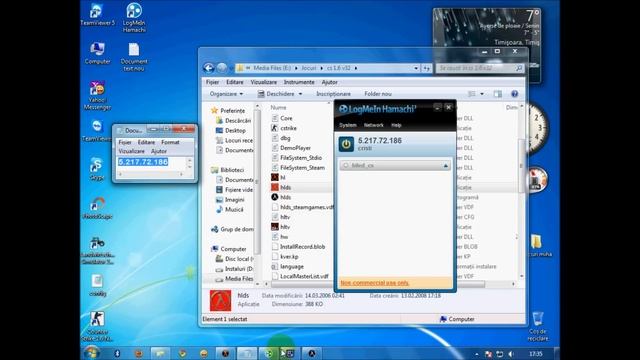Open the Fișier menu in Explorer
The image size is (640, 360).
(212, 82)
